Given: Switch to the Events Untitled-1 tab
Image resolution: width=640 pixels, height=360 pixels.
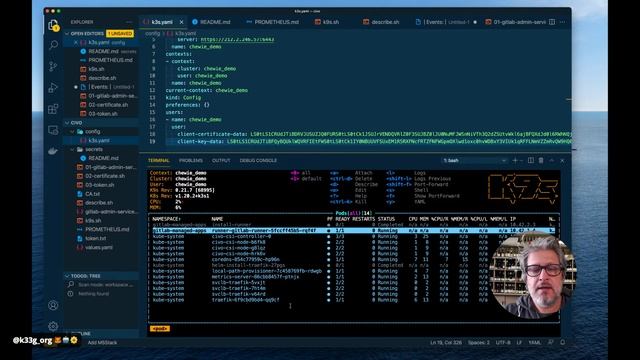Looking at the screenshot, I should pos(446,22).
